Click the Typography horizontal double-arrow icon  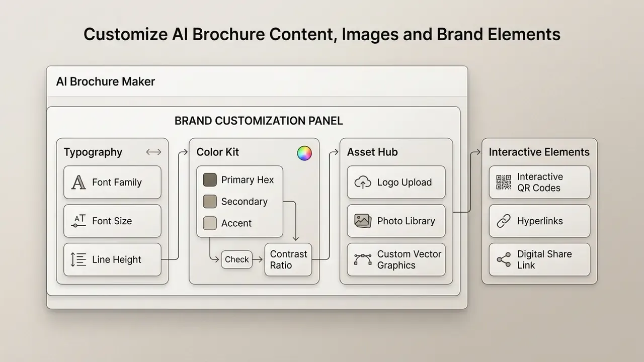(153, 152)
